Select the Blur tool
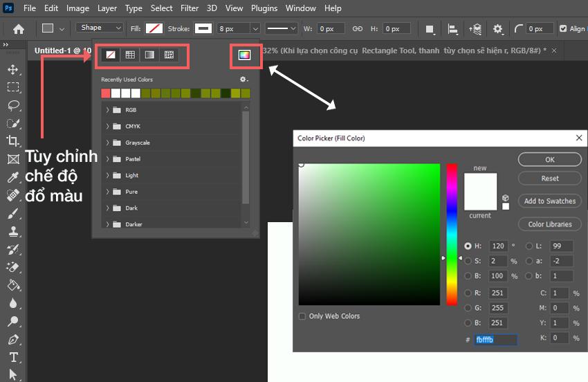The height and width of the screenshot is (382, 588). pos(13,303)
